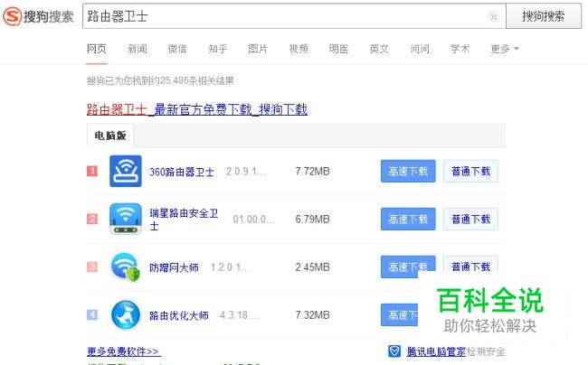Switch to the 视频 tab
The width and height of the screenshot is (588, 365).
[x=299, y=49]
